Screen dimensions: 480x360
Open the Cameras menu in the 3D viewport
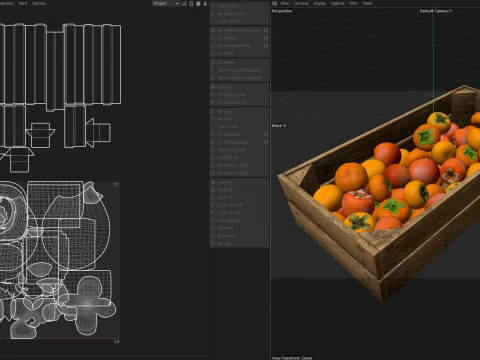click(x=301, y=3)
